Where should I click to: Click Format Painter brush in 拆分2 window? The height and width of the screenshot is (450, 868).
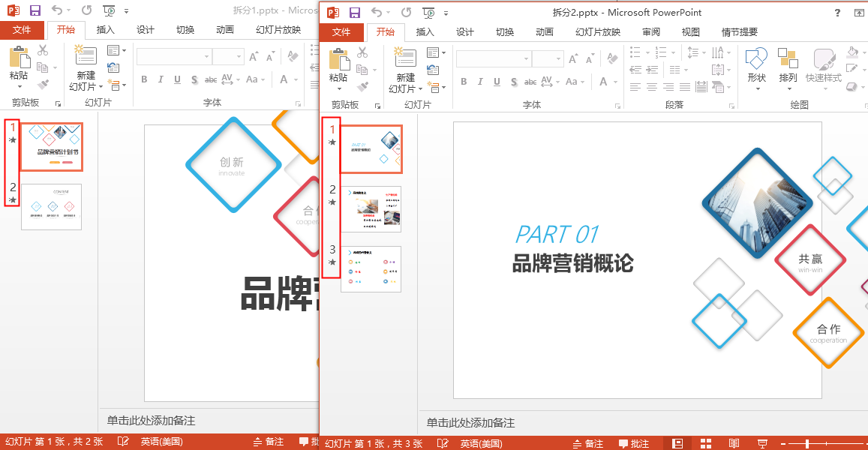(x=362, y=86)
